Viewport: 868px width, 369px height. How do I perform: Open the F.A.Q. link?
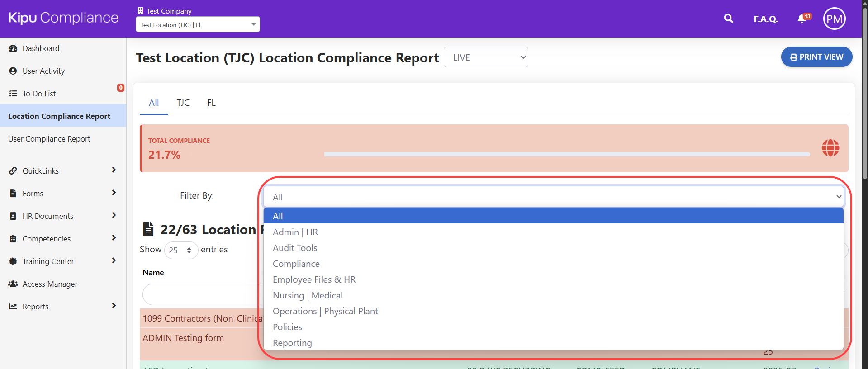tap(765, 19)
